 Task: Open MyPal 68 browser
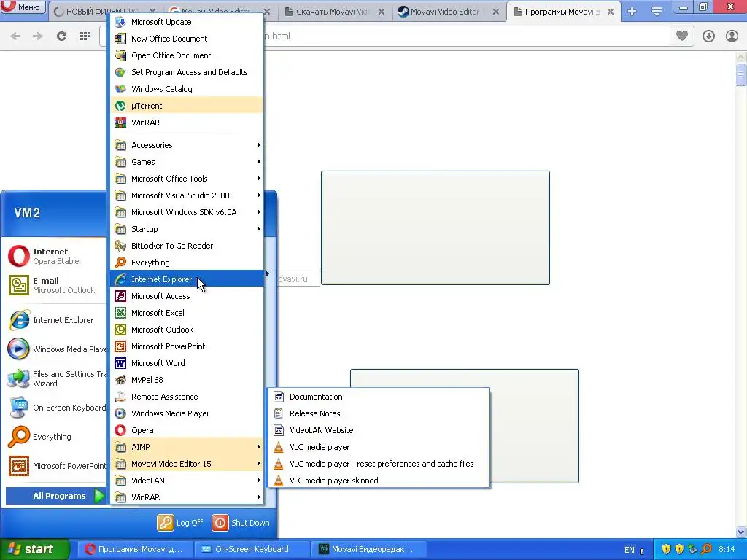click(x=187, y=380)
